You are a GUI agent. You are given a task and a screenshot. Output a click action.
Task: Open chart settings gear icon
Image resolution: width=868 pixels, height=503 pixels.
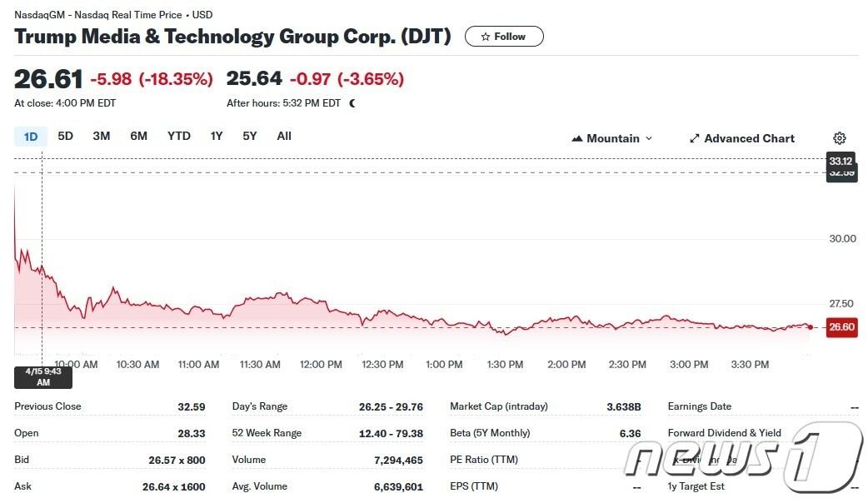pos(840,138)
